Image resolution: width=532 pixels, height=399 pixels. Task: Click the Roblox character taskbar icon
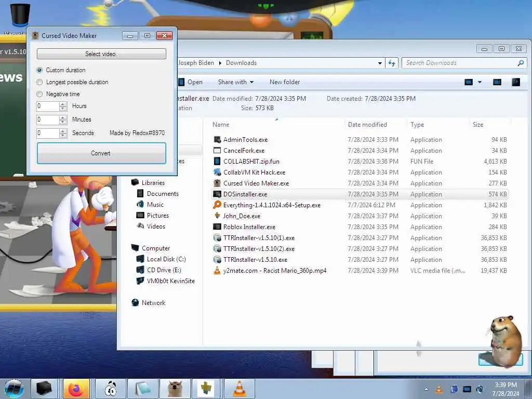click(x=206, y=389)
